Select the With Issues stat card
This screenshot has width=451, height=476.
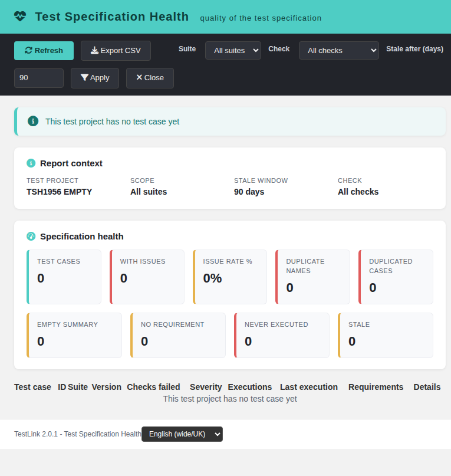point(147,277)
